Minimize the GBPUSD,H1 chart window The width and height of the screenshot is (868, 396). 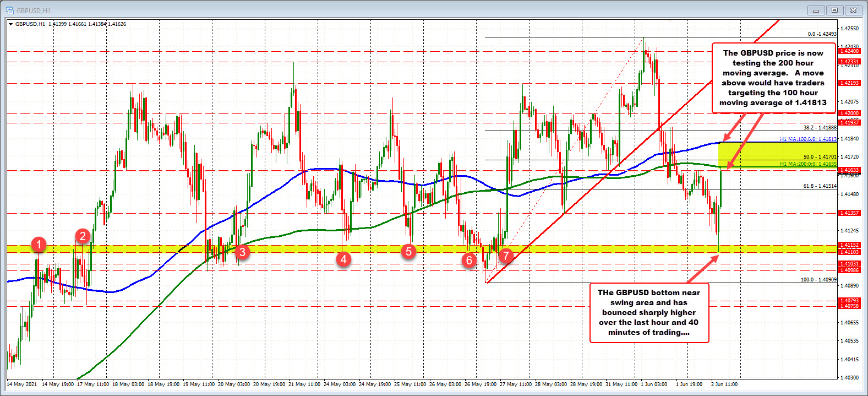click(817, 10)
